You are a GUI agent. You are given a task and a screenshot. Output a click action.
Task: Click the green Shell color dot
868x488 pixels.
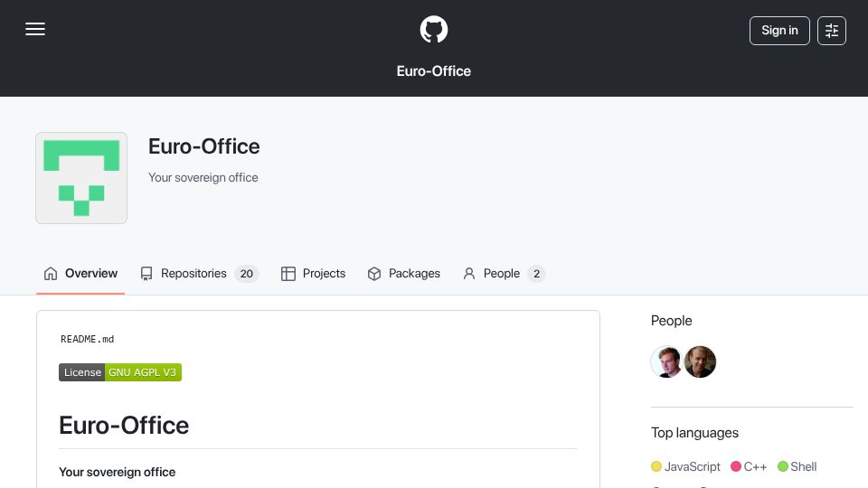(783, 466)
